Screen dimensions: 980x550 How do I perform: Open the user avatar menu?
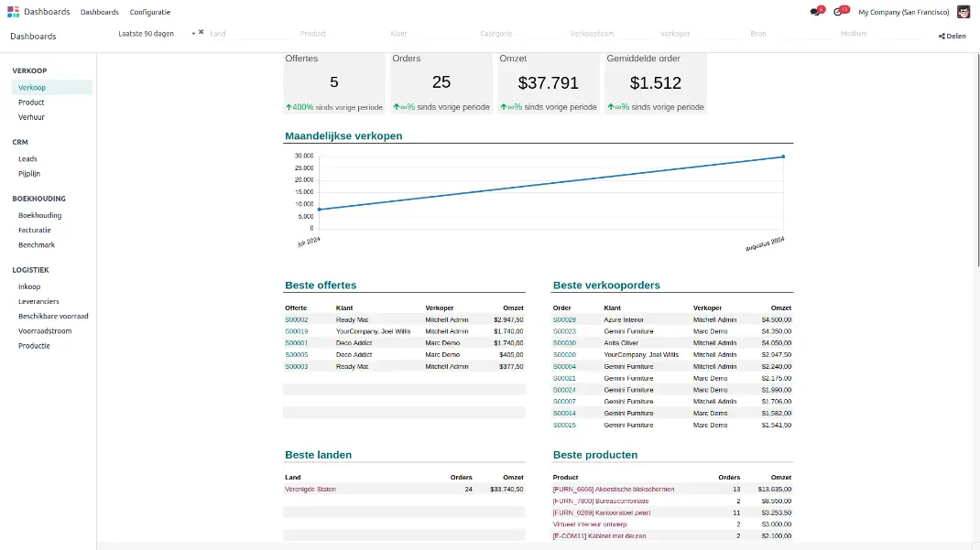tap(964, 12)
